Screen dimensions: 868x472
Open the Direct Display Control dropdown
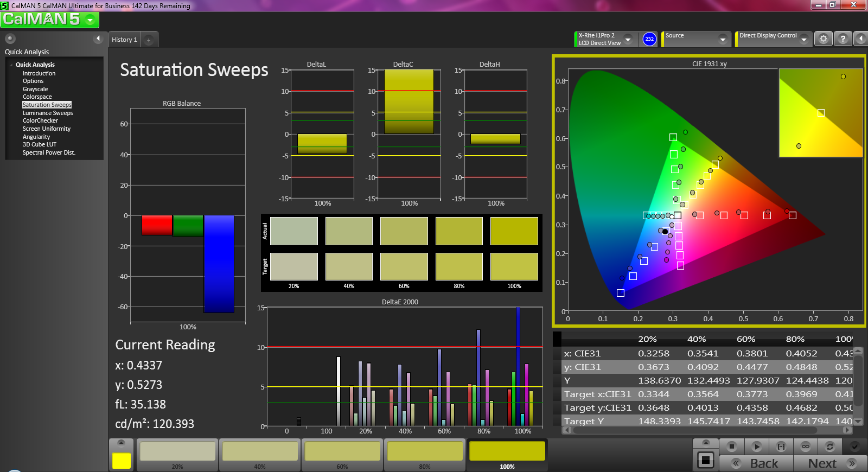click(x=803, y=39)
